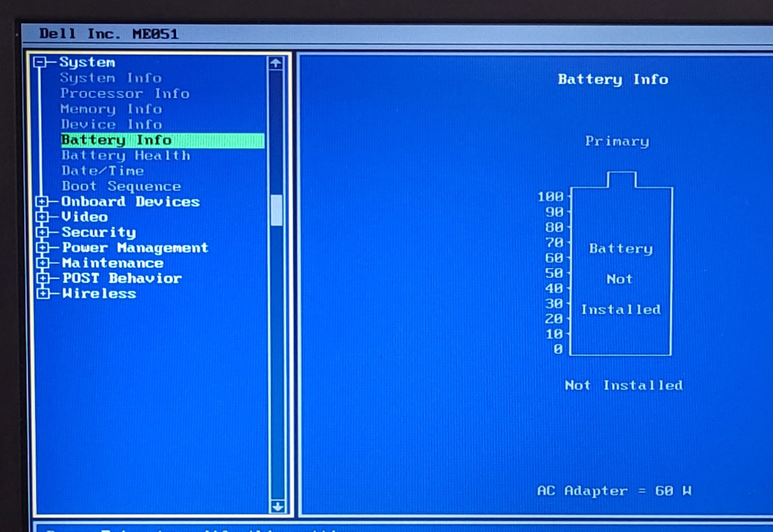
Task: Click the Primary battery label
Action: [617, 141]
